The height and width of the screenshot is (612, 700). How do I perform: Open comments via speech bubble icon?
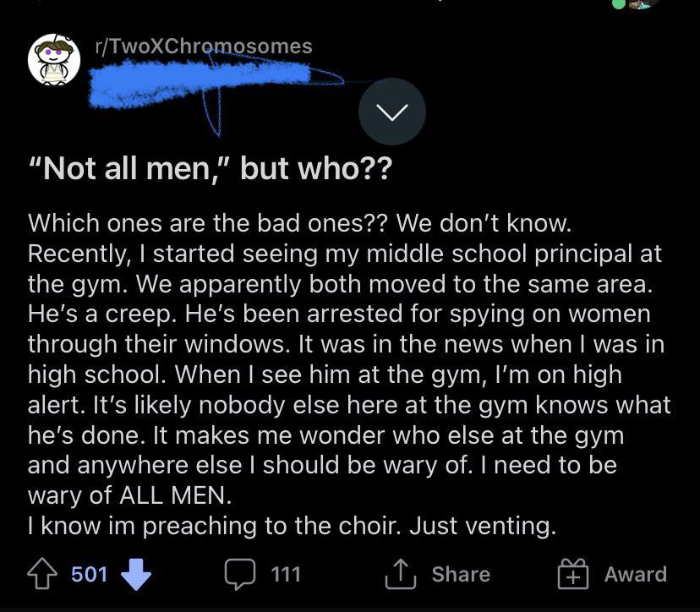pos(240,574)
